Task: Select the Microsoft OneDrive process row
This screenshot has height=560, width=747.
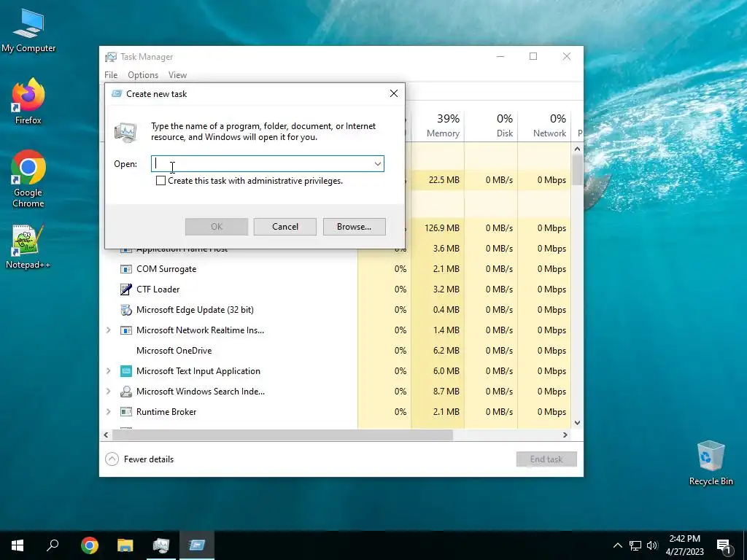Action: point(336,351)
